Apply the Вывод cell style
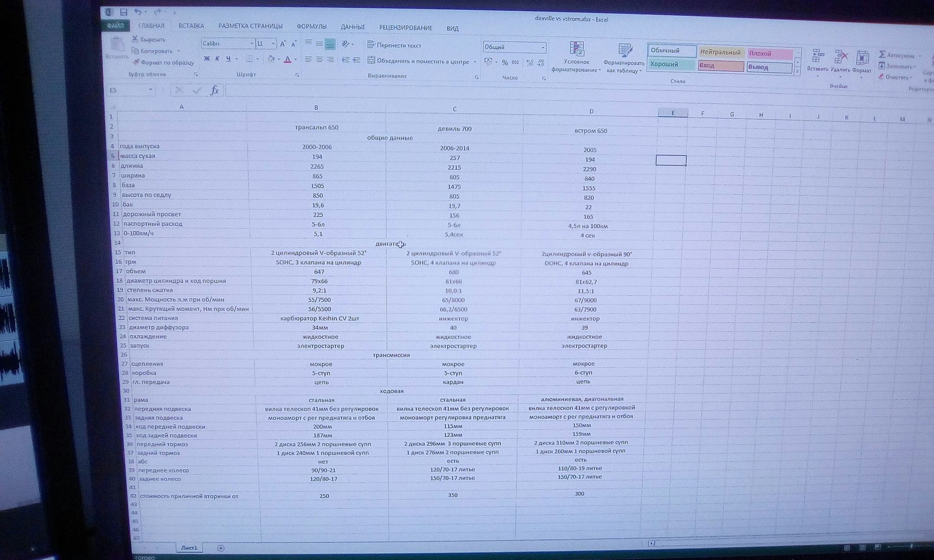This screenshot has width=934, height=560. (x=770, y=67)
